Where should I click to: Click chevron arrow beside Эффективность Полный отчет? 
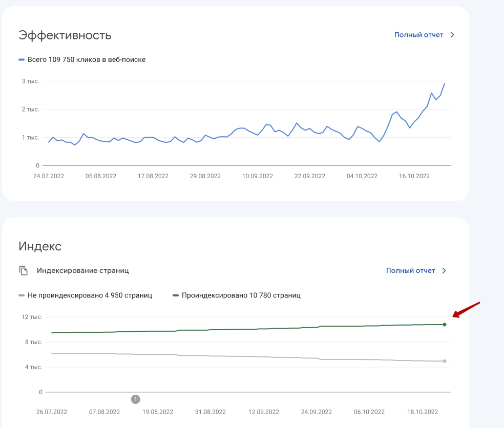coord(452,35)
